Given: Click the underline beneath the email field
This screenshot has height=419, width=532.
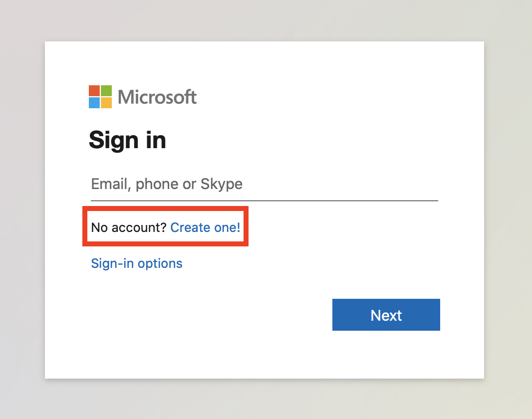Looking at the screenshot, I should (x=264, y=201).
